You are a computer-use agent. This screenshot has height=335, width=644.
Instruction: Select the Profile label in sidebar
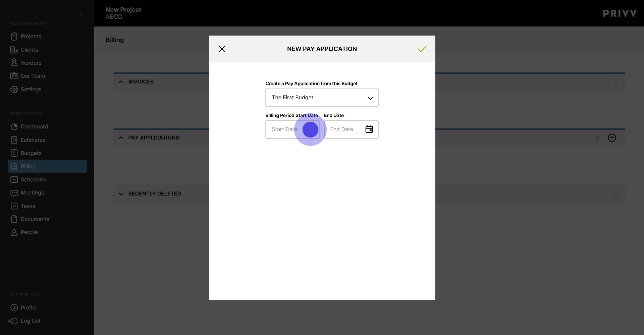click(x=29, y=308)
